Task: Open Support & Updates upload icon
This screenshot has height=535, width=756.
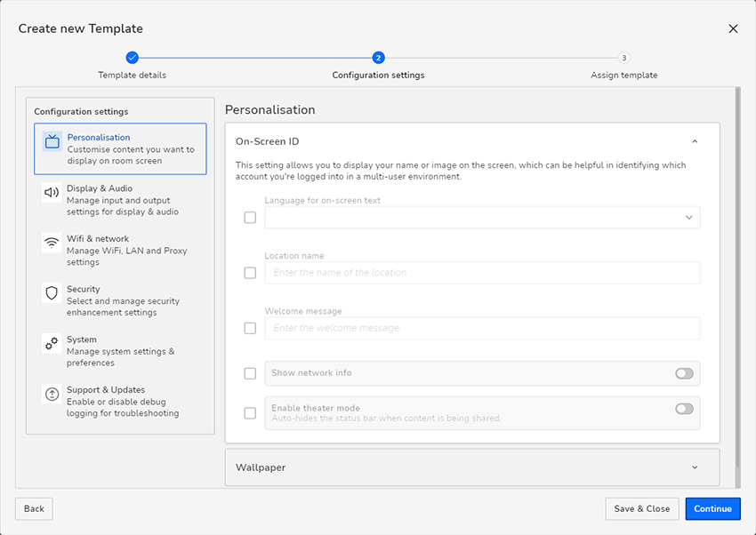Action: coord(52,394)
